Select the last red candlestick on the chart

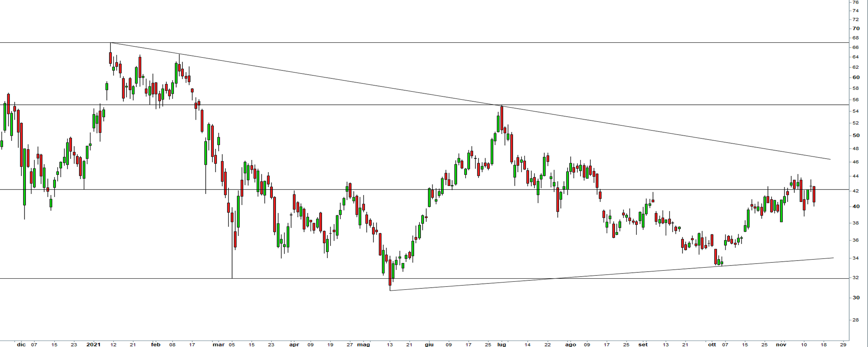[814, 194]
